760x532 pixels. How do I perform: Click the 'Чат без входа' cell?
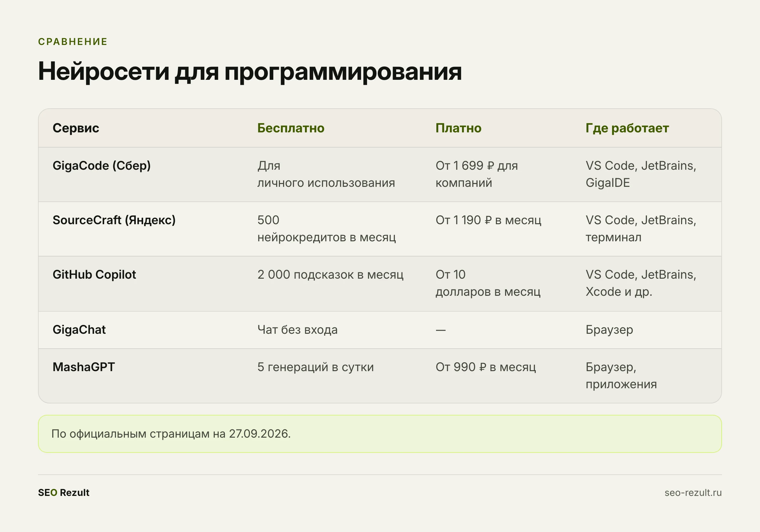click(297, 330)
